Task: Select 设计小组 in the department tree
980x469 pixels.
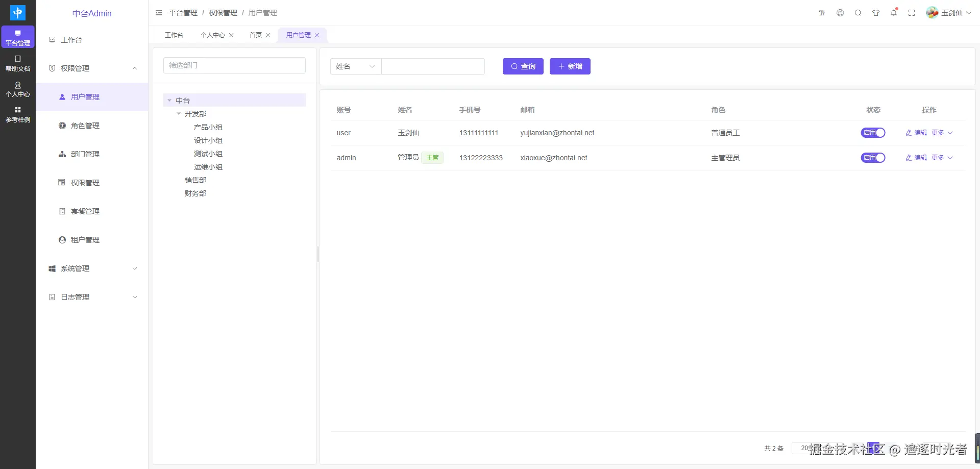Action: [x=208, y=140]
